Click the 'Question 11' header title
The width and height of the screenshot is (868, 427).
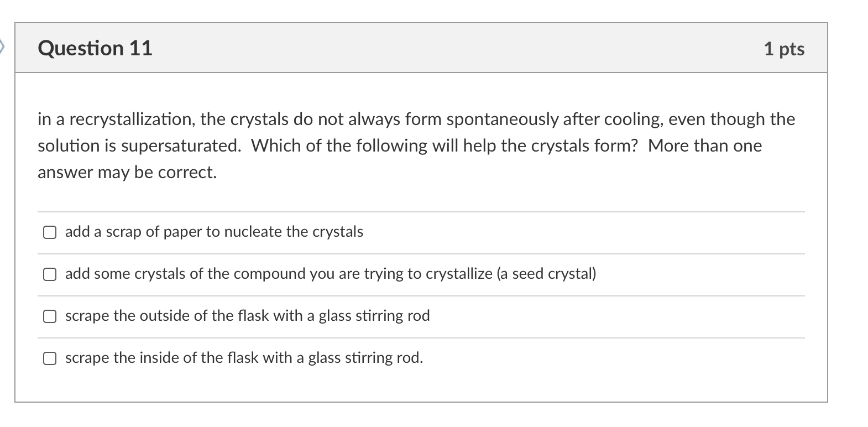coord(95,49)
